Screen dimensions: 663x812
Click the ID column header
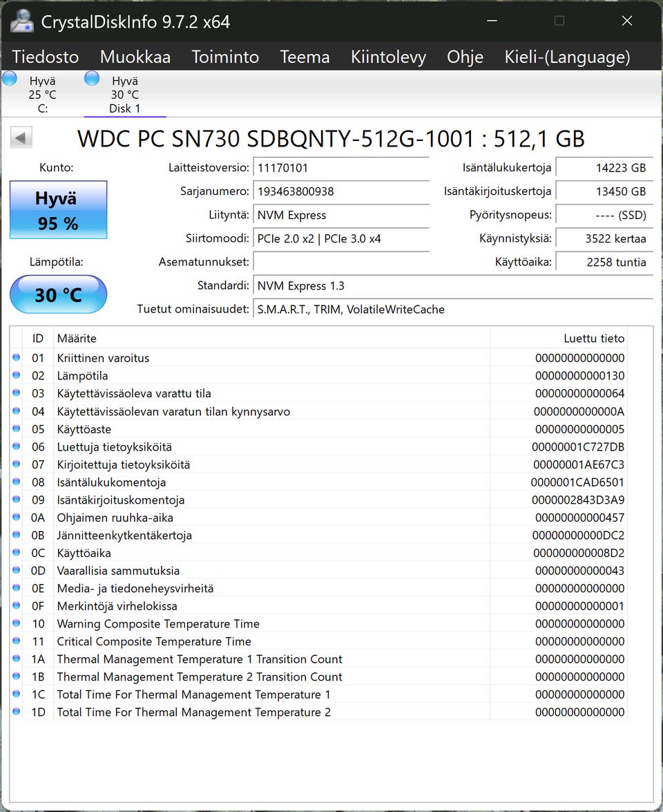coord(38,338)
